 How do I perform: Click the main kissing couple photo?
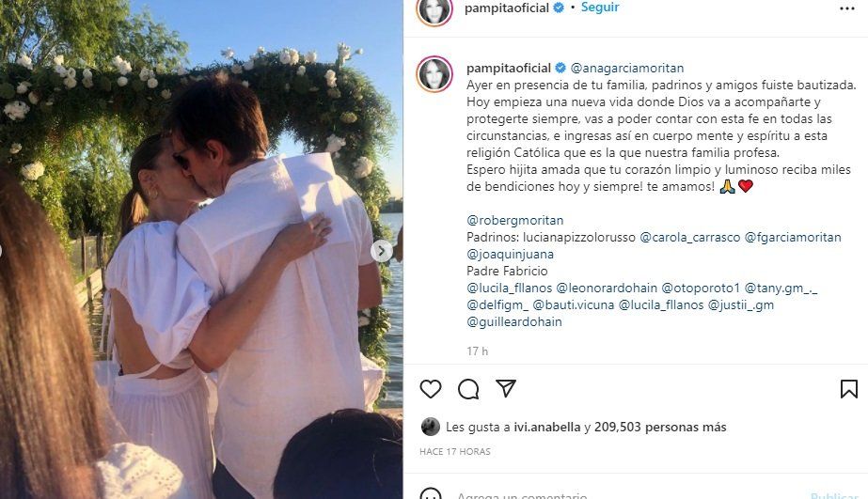pos(201,250)
